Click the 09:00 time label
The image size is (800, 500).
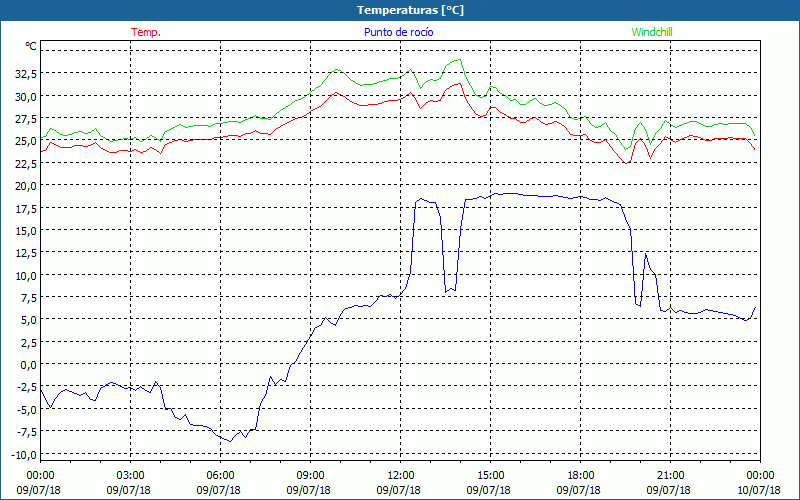coord(310,476)
